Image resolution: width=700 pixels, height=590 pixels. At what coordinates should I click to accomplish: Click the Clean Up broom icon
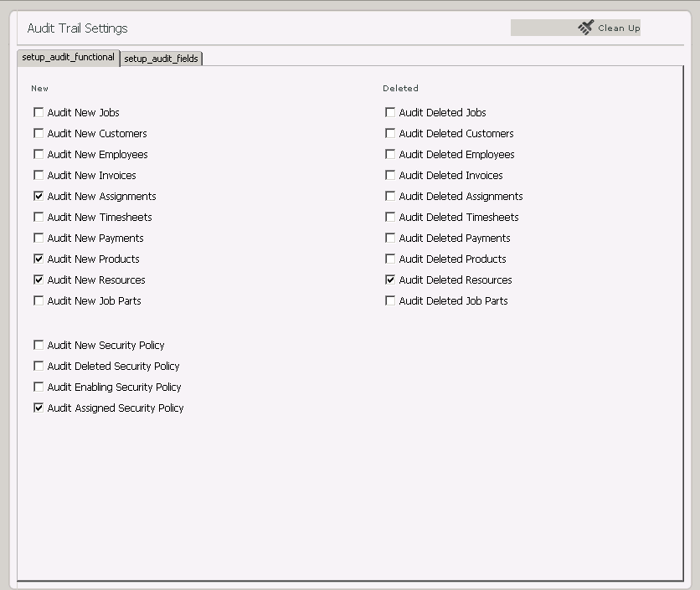pyautogui.click(x=585, y=28)
